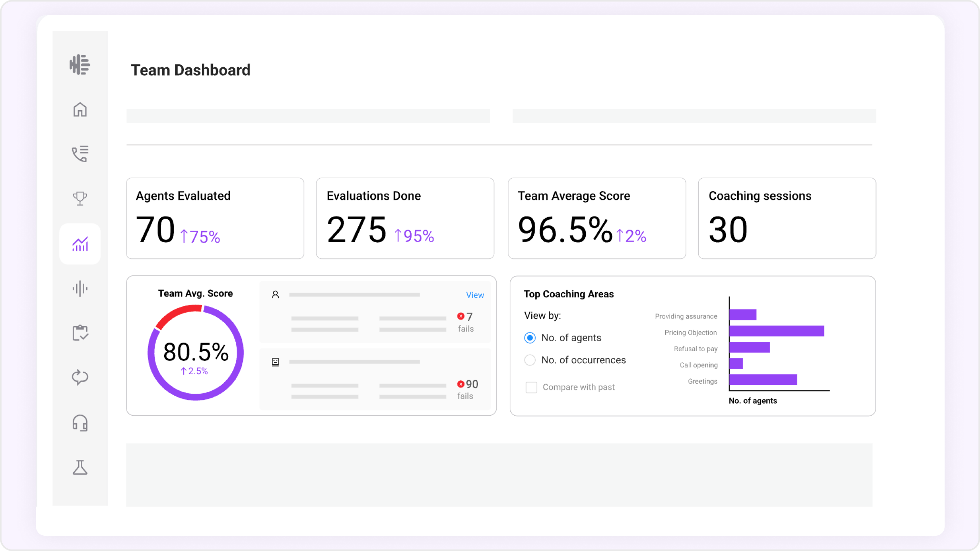The image size is (980, 551).
Task: Select the analytics chart sidebar icon
Action: coord(80,244)
